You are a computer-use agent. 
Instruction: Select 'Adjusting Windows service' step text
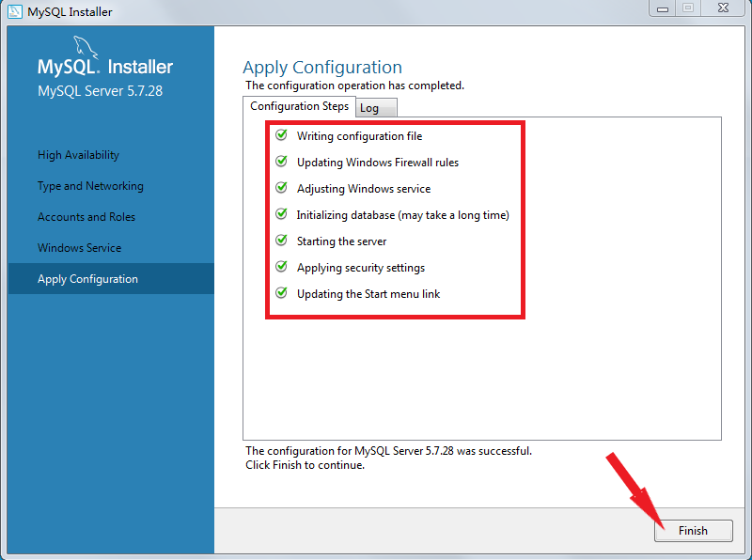(364, 189)
